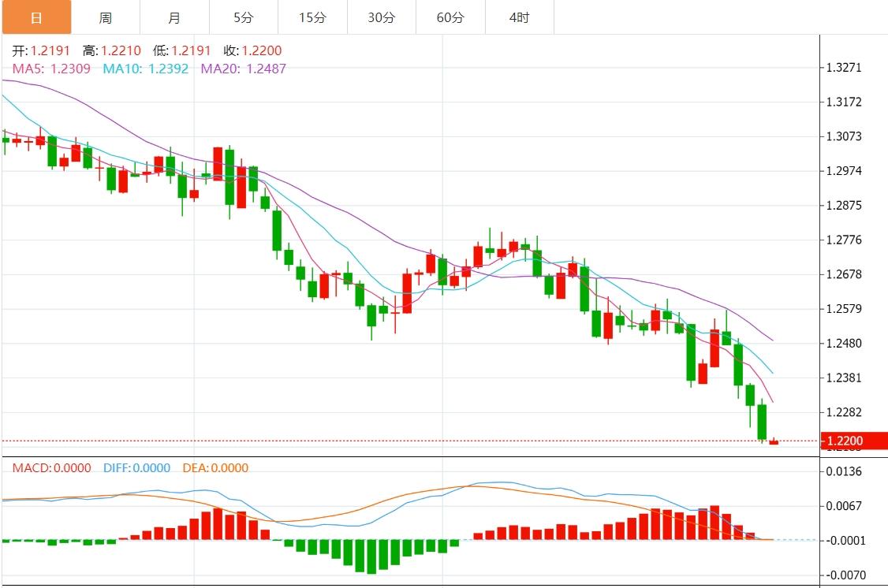Choose the 30分 timeframe tab
Screen dimensions: 888x588
(x=382, y=17)
